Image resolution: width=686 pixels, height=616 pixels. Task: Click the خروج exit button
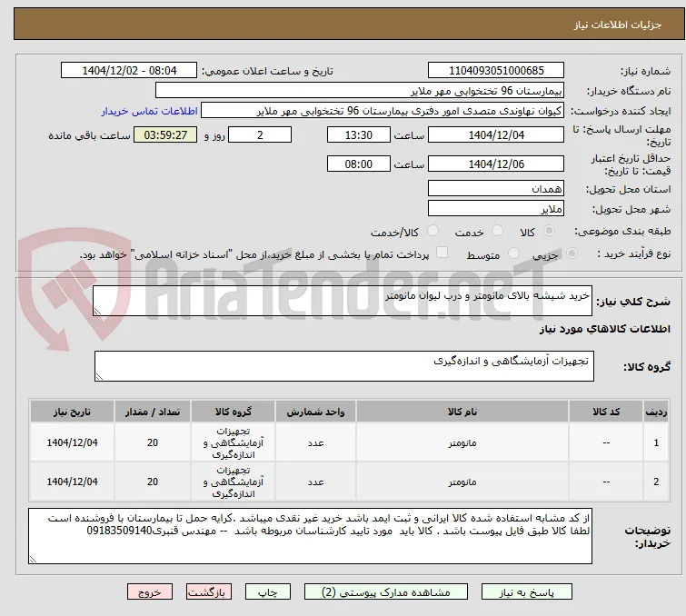coord(150,592)
